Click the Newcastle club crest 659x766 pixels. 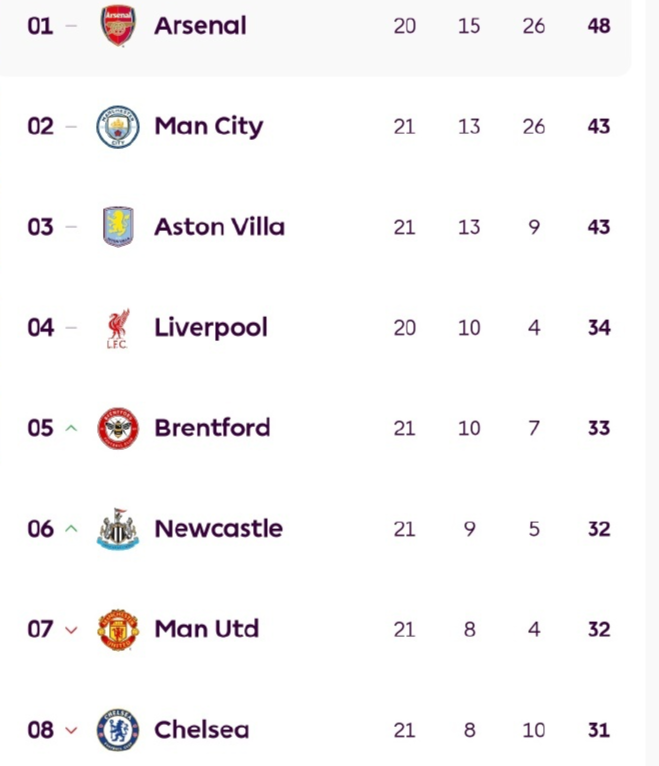[x=118, y=529]
